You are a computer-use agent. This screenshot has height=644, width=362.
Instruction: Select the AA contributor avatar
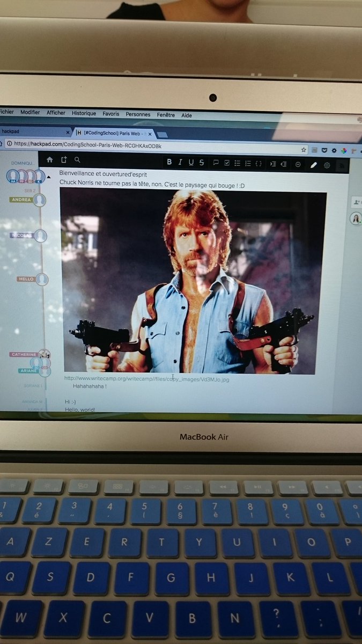point(13,177)
